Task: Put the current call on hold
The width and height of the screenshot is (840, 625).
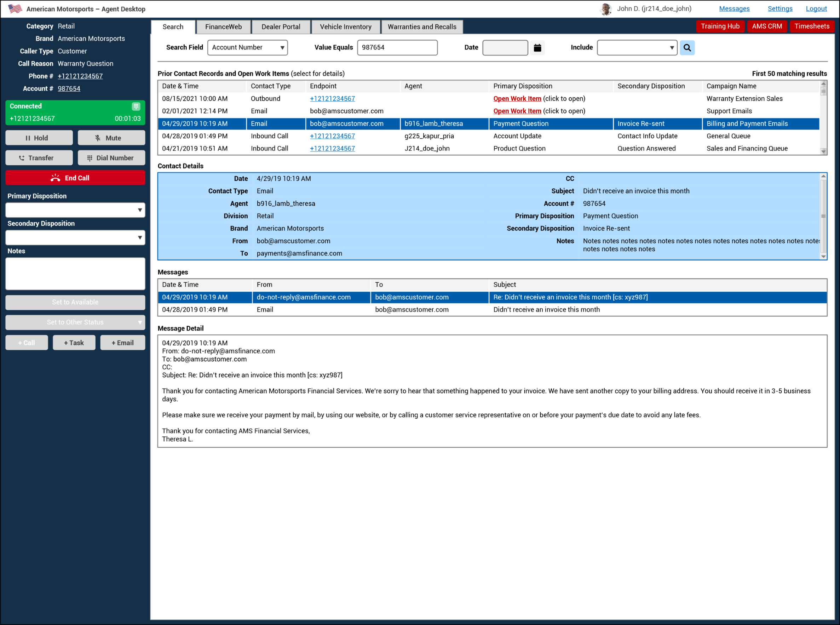Action: point(39,137)
